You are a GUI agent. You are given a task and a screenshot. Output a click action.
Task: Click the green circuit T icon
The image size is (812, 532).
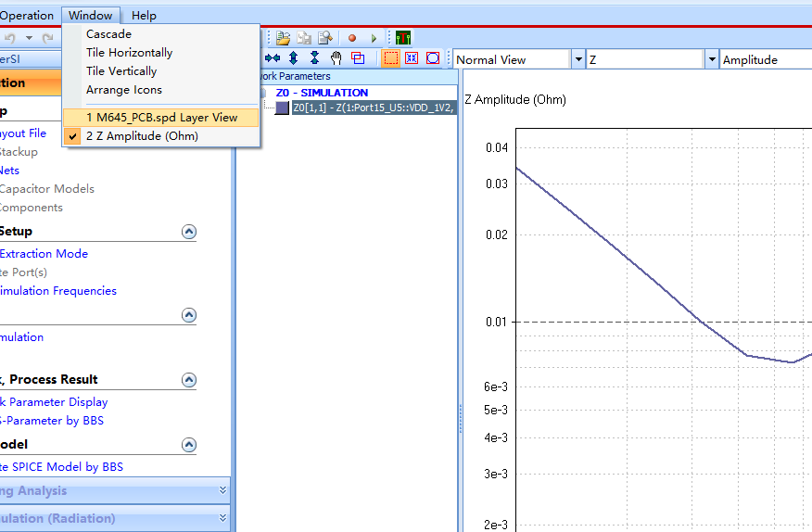tap(403, 38)
